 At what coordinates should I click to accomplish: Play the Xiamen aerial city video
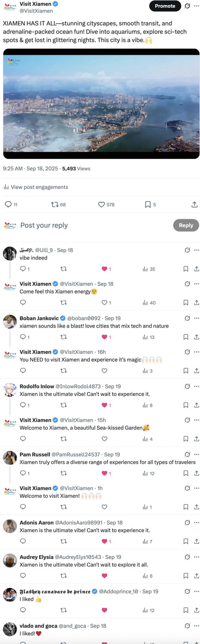click(101, 104)
